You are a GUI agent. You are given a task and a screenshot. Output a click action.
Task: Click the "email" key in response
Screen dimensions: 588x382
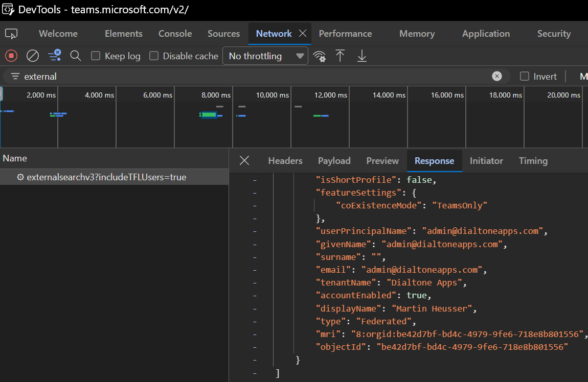(x=333, y=270)
